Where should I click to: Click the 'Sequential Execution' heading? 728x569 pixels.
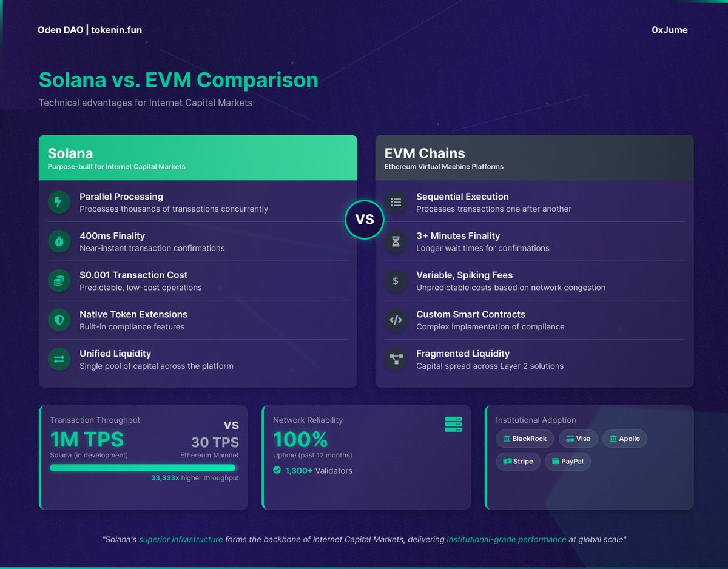[462, 197]
